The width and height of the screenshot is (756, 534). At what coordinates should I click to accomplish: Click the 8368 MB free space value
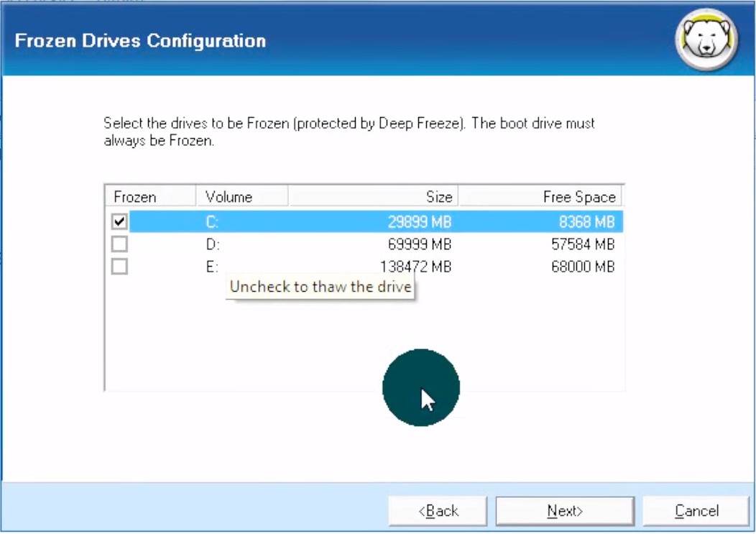click(587, 222)
